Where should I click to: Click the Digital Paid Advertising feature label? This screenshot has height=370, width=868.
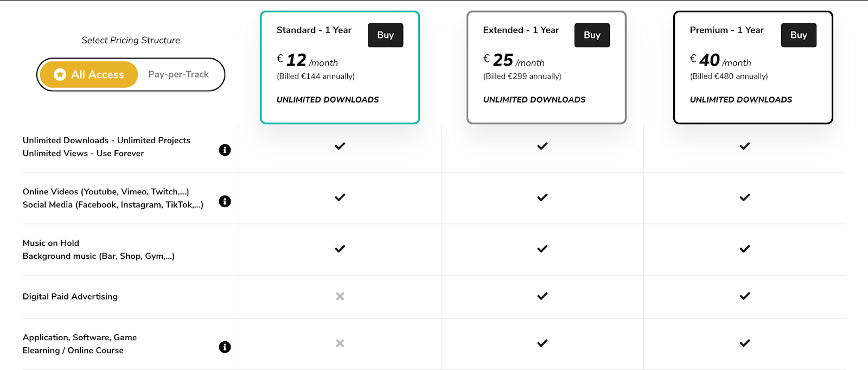click(x=70, y=297)
